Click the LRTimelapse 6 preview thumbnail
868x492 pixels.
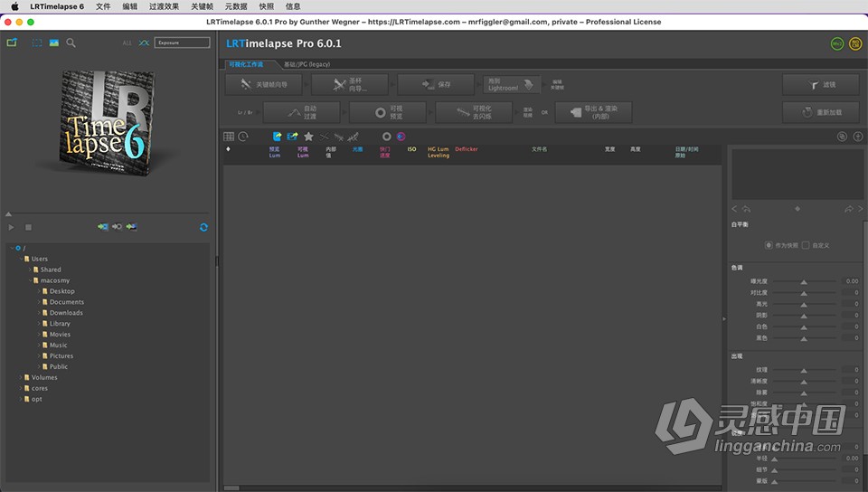tap(105, 123)
